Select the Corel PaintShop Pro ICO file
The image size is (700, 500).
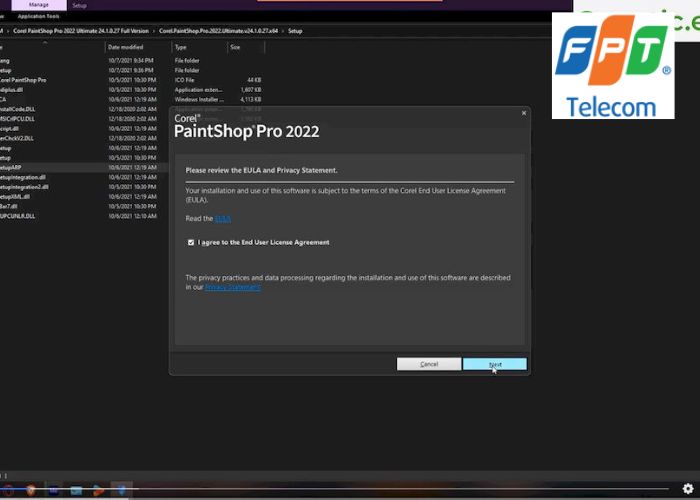[22, 80]
